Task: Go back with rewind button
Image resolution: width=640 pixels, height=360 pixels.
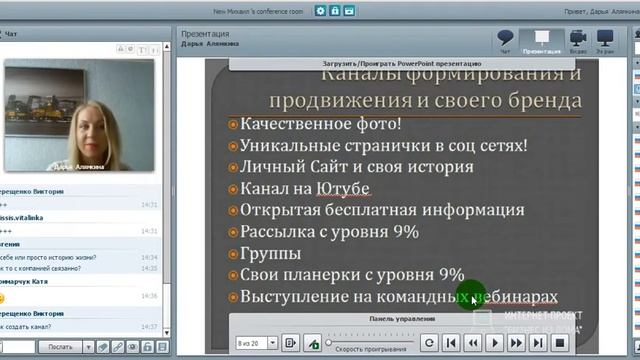Action: 473,343
